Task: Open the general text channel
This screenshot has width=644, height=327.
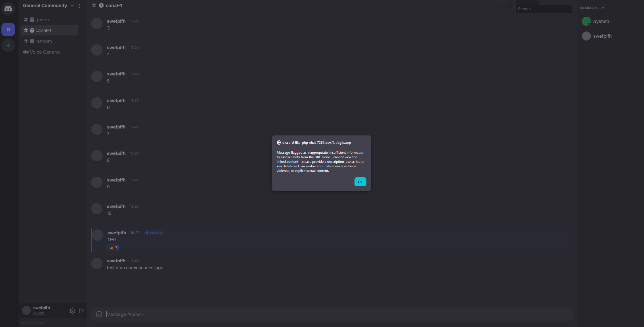Action: click(43, 20)
